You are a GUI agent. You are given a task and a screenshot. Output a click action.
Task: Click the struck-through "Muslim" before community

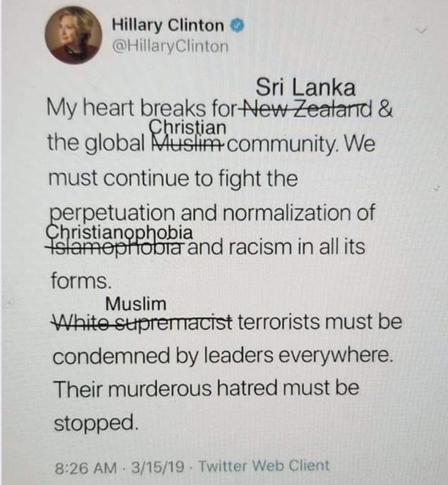point(187,144)
